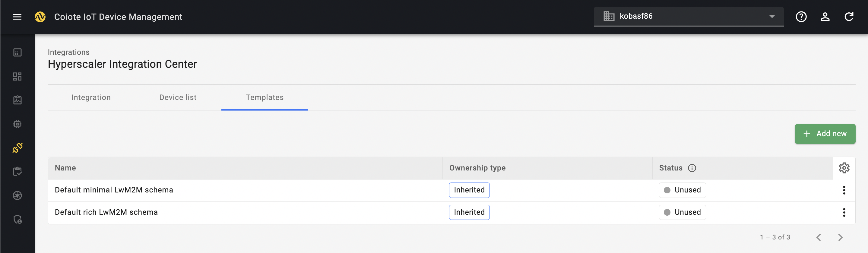
Task: Switch to the Integration tab
Action: (91, 98)
